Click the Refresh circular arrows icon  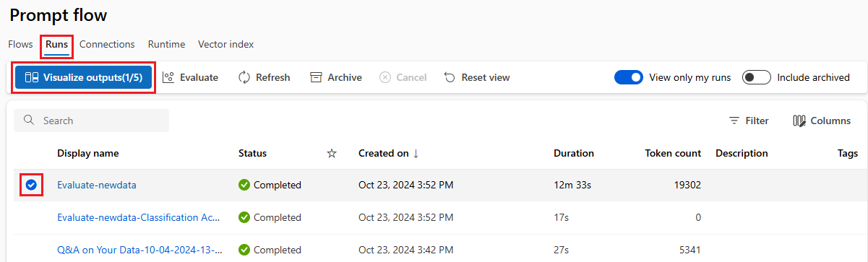coord(244,77)
